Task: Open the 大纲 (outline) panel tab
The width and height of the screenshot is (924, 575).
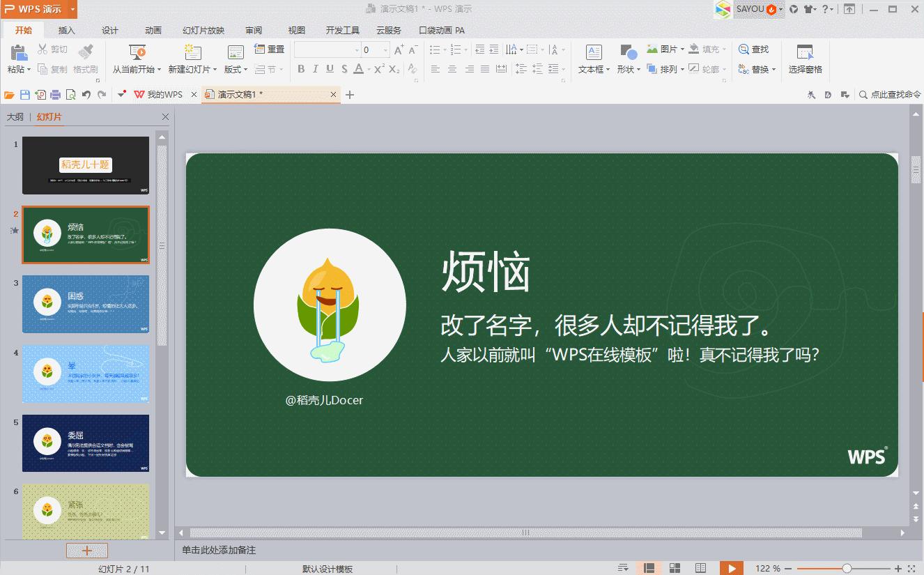Action: click(x=16, y=116)
